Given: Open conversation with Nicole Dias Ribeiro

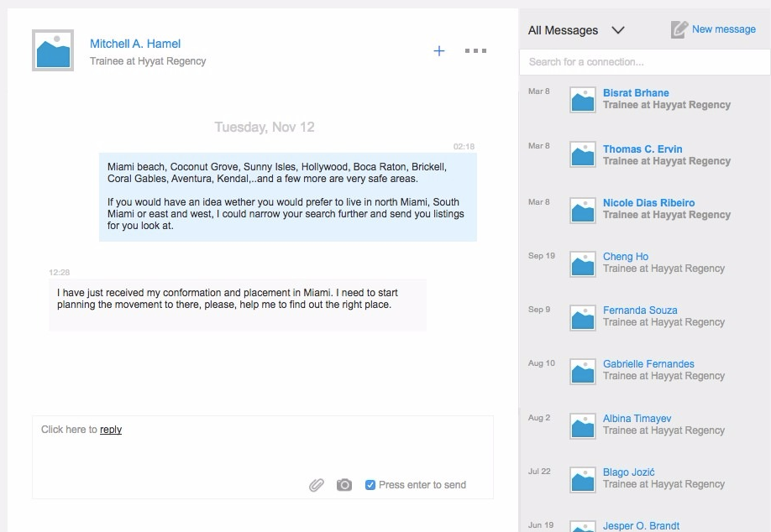Looking at the screenshot, I should click(x=648, y=203).
